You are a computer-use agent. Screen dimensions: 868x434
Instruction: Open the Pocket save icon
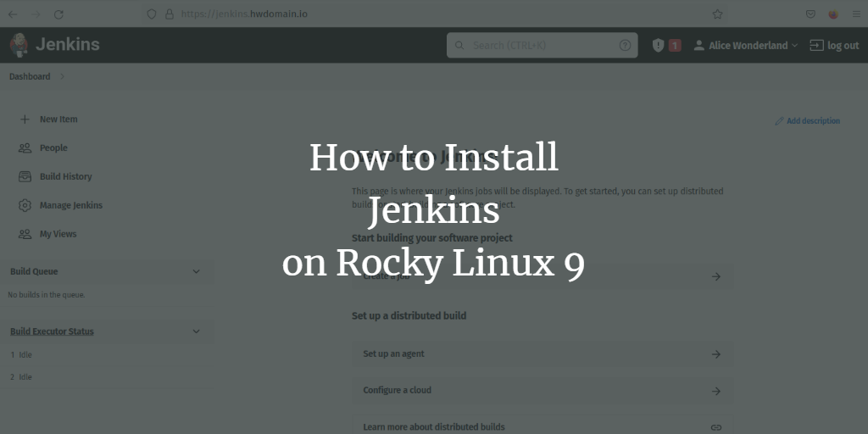(x=810, y=14)
